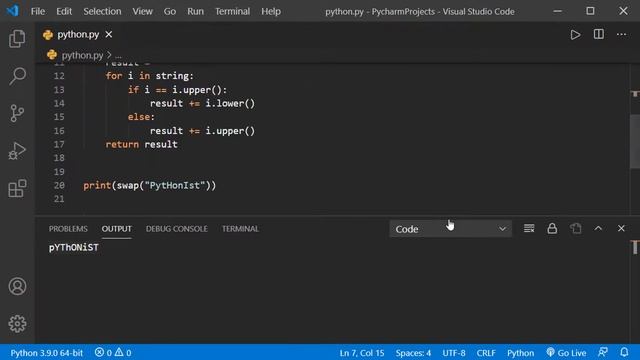
Task: Start Go Live server
Action: click(566, 353)
